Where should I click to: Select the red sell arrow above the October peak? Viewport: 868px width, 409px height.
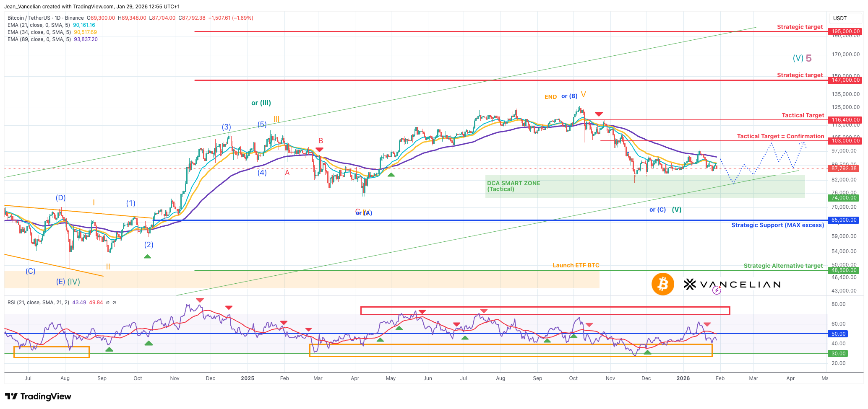tap(599, 113)
